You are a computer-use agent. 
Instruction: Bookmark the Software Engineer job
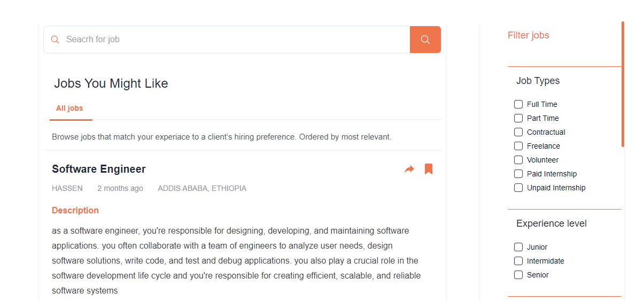(429, 169)
